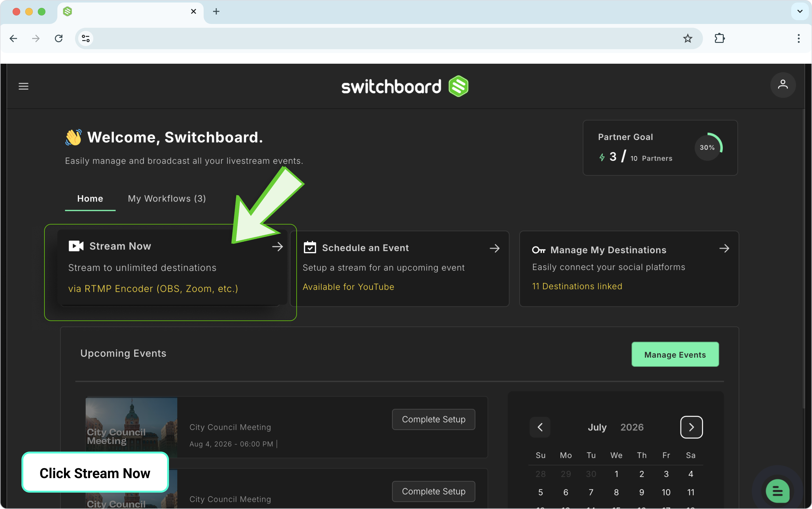Click the arrow on Manage My Destinations card
Image resolution: width=812 pixels, height=509 pixels.
click(x=724, y=249)
